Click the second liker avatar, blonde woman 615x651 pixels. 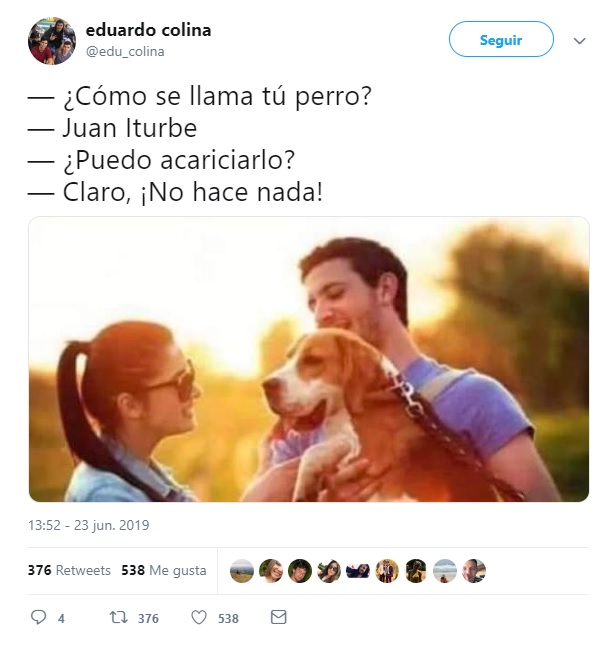[271, 571]
